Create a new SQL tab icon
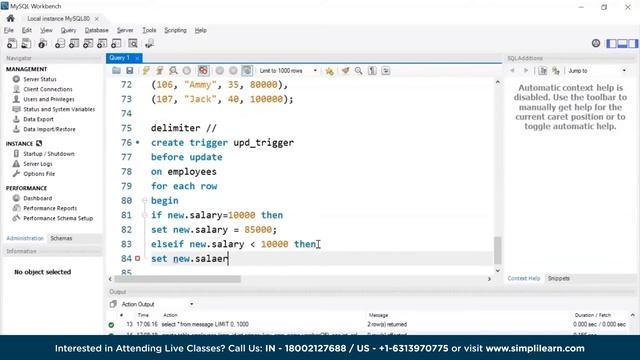Viewport: 640px width, 360px height. tap(12, 43)
